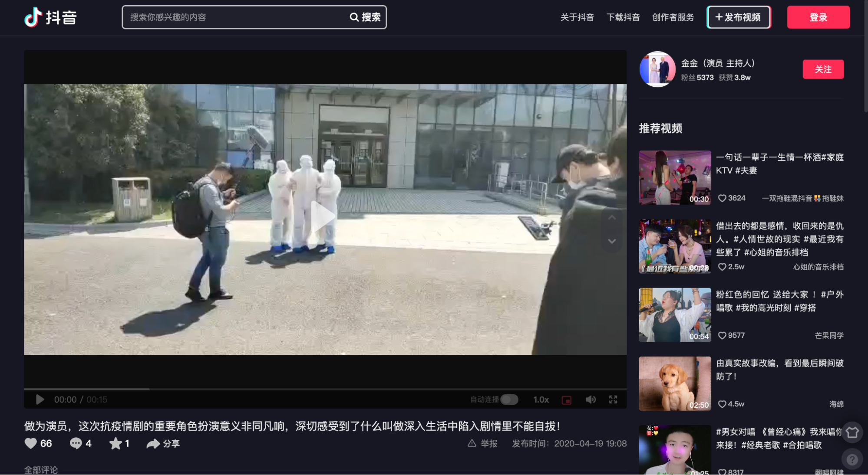The width and height of the screenshot is (868, 475).
Task: Open the 1.0x playback speed menu
Action: (541, 400)
